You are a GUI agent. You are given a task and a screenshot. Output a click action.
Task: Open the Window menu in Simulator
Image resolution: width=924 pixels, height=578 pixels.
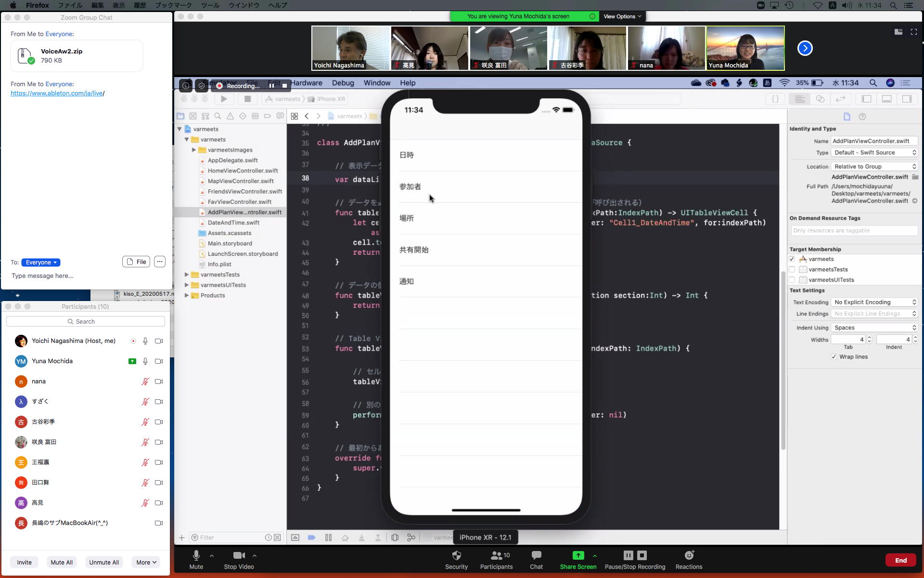(377, 83)
